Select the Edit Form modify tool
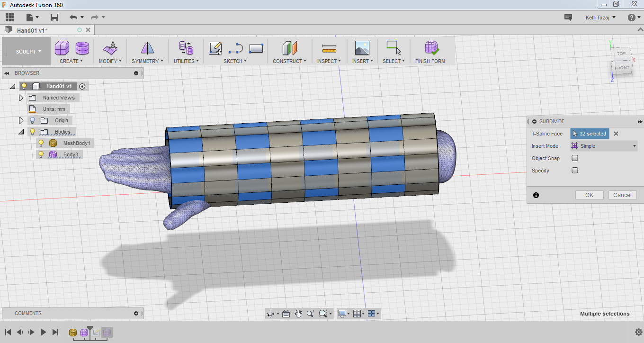Image resolution: width=644 pixels, height=343 pixels. 110,48
